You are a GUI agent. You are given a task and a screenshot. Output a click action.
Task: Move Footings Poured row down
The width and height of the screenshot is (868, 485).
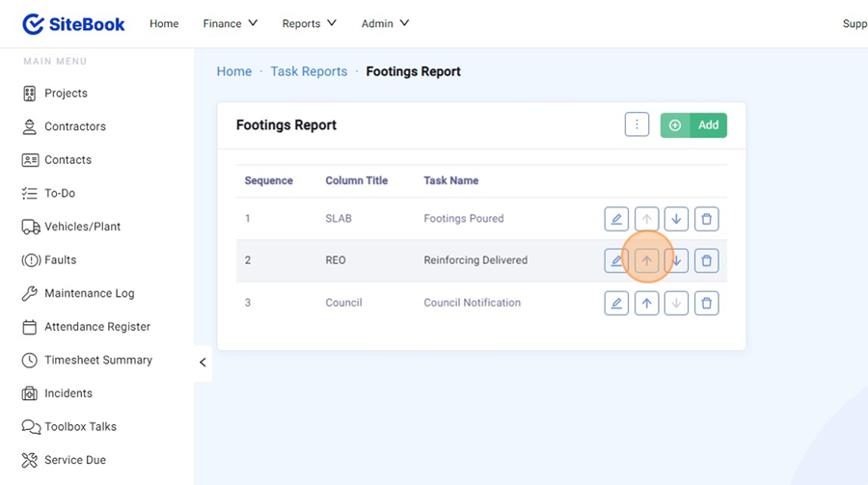coord(676,219)
